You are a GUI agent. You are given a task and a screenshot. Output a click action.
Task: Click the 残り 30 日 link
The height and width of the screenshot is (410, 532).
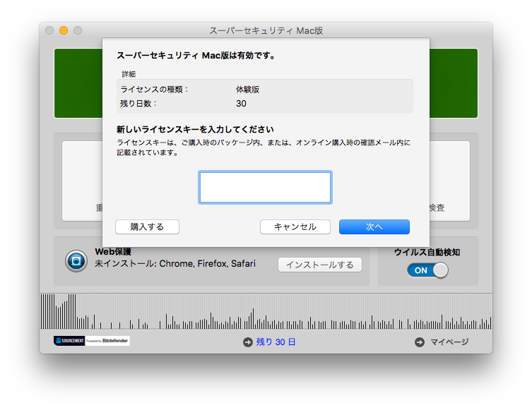click(276, 342)
